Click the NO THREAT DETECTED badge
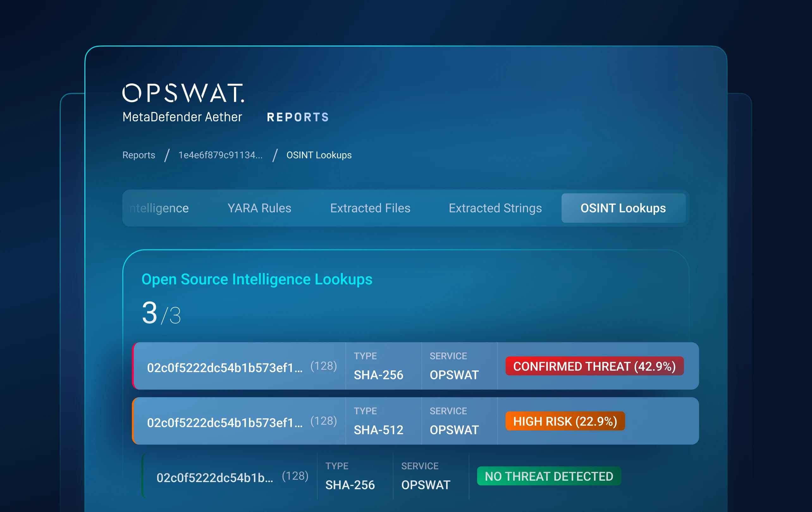 [549, 476]
